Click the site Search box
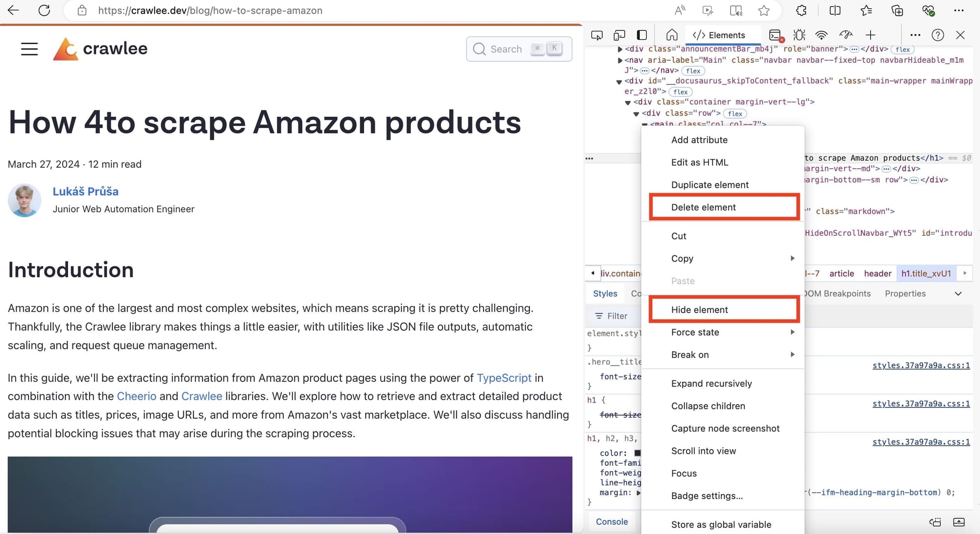 point(519,49)
